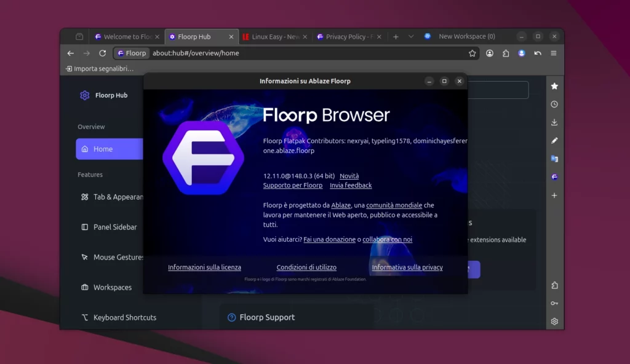Open extensions via the puzzle icon near sidebar bottom
Screen dimensions: 630x364
[554, 285]
